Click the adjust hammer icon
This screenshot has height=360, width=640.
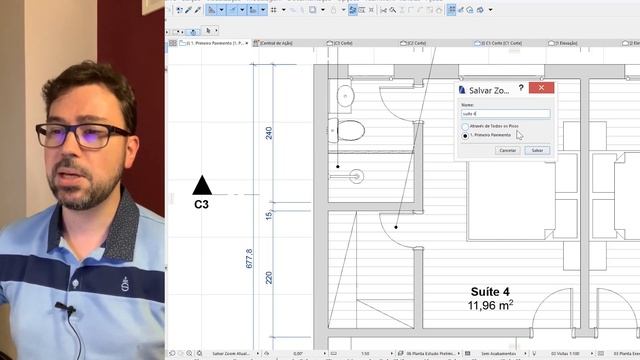pos(393,10)
